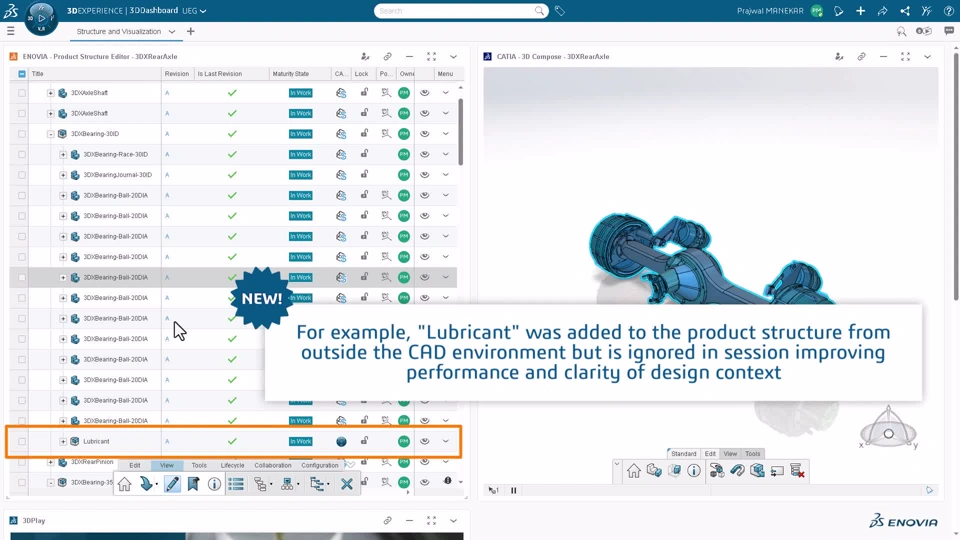
Task: Toggle the eye visibility icon for Lubricant row
Action: pos(424,441)
